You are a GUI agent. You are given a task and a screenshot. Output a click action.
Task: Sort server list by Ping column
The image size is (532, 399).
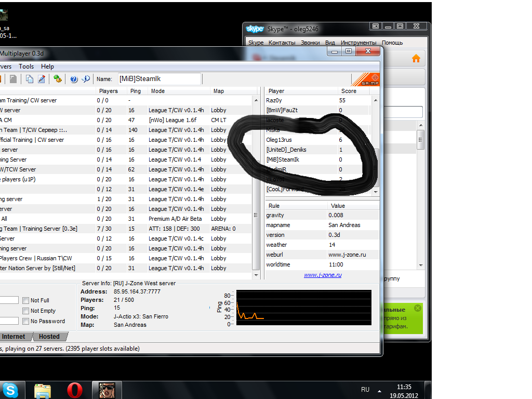pyautogui.click(x=137, y=91)
